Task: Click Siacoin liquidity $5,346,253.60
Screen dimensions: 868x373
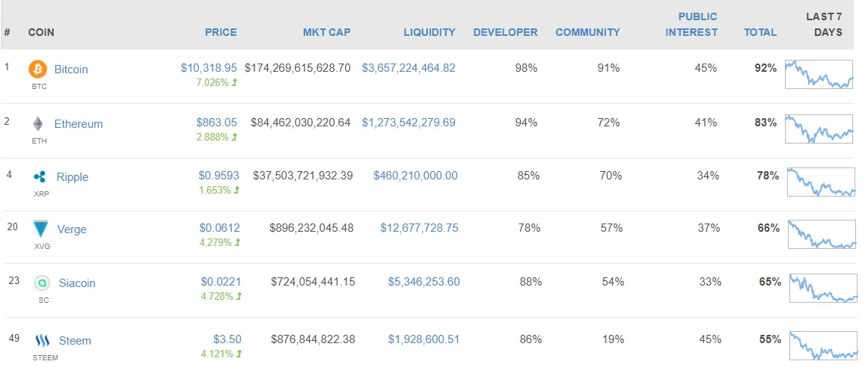Action: coord(424,282)
